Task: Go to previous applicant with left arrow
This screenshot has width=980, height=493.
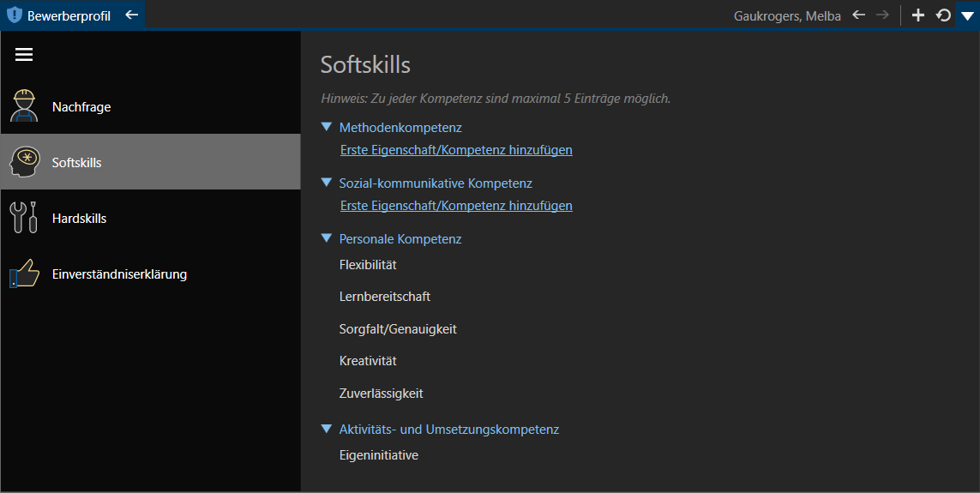Action: click(x=859, y=15)
